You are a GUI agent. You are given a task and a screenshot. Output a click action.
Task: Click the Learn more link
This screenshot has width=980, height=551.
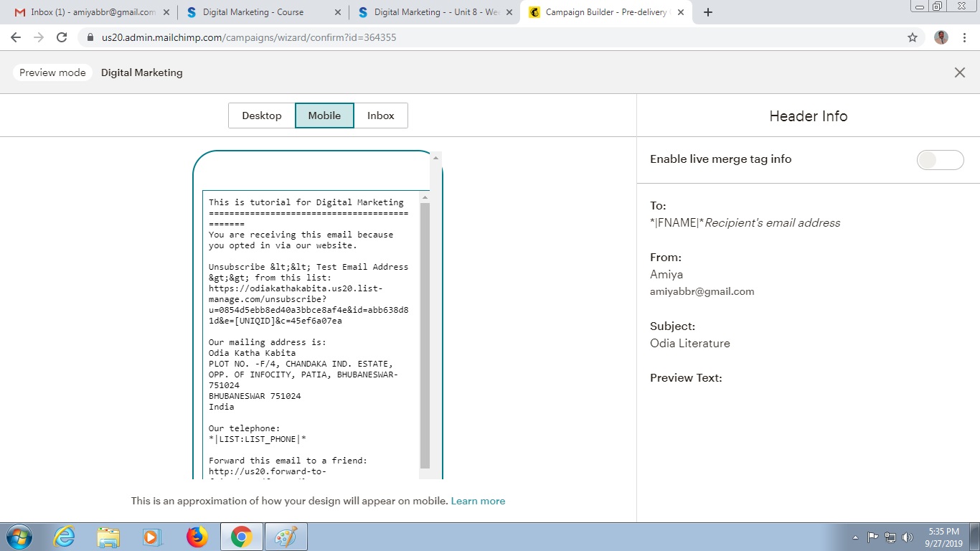(478, 501)
